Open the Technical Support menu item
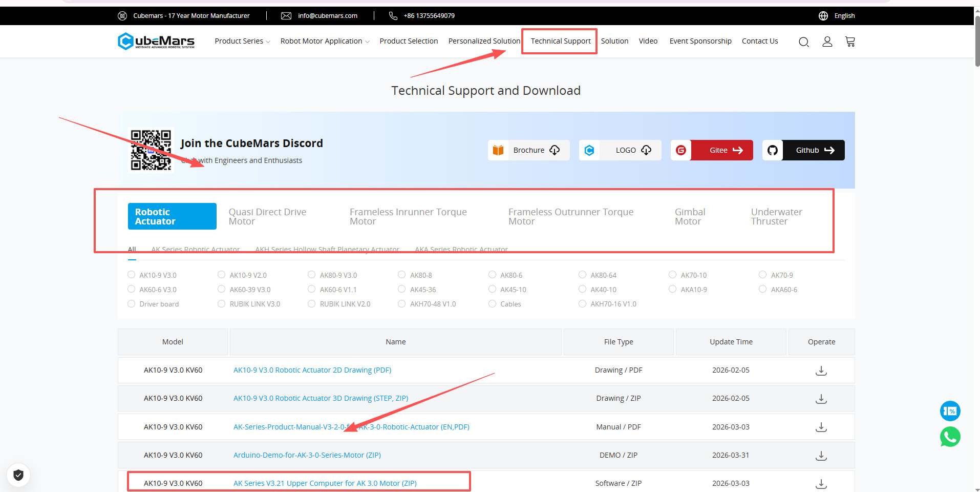Screen dimensions: 980x492 pos(560,41)
